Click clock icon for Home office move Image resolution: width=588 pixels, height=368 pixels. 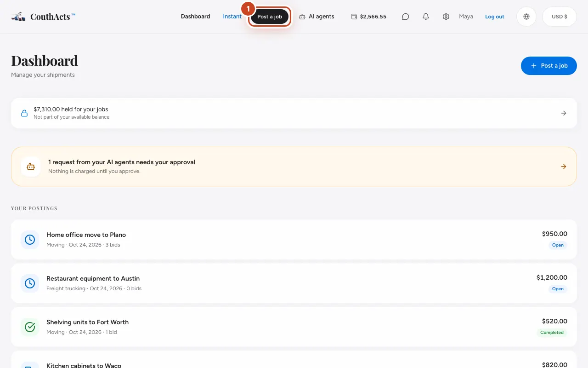coord(30,240)
